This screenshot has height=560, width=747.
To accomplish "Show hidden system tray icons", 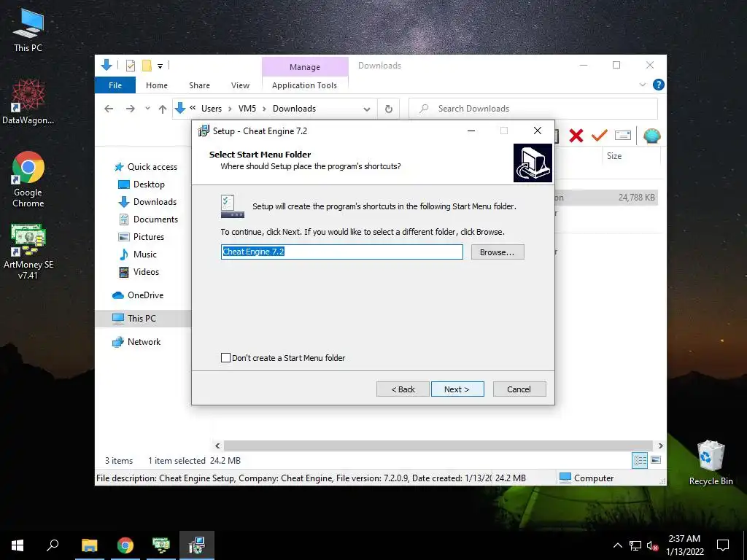I will pos(617,545).
